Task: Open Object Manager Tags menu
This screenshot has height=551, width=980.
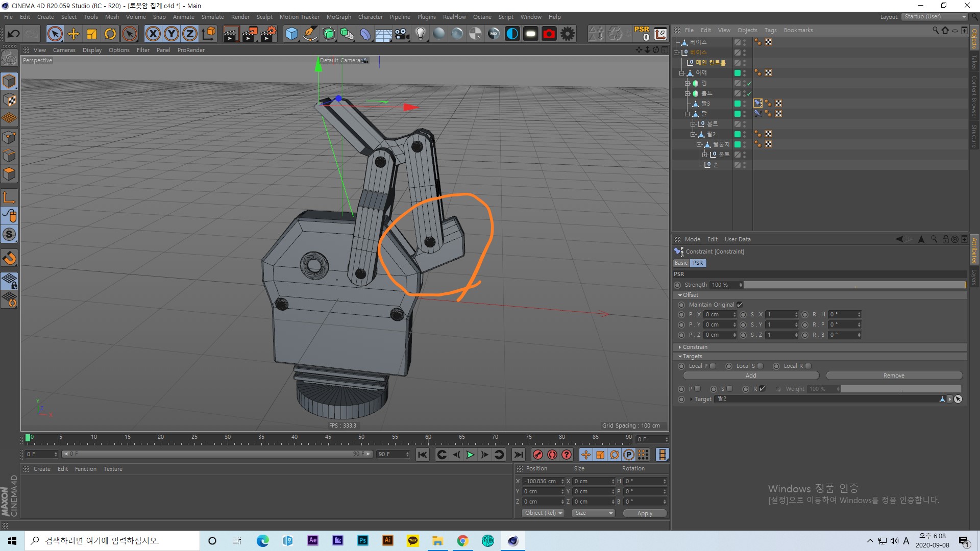Action: click(x=770, y=30)
